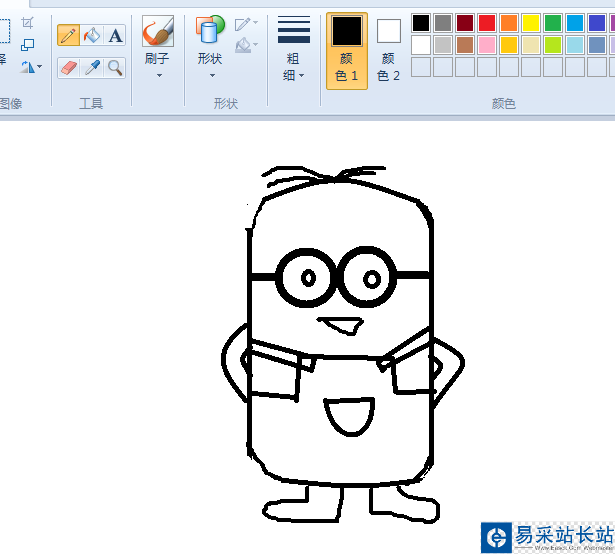
Task: Pick the lime green color swatch
Action: pyautogui.click(x=553, y=45)
